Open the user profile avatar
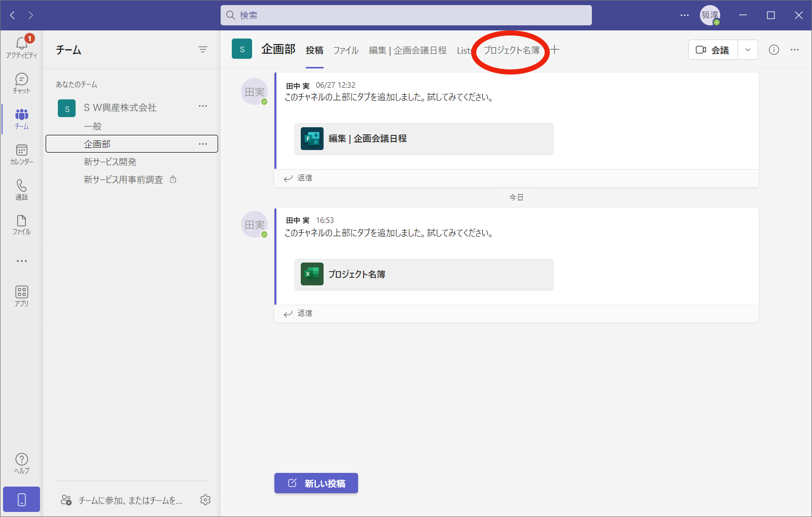The image size is (812, 517). click(710, 15)
